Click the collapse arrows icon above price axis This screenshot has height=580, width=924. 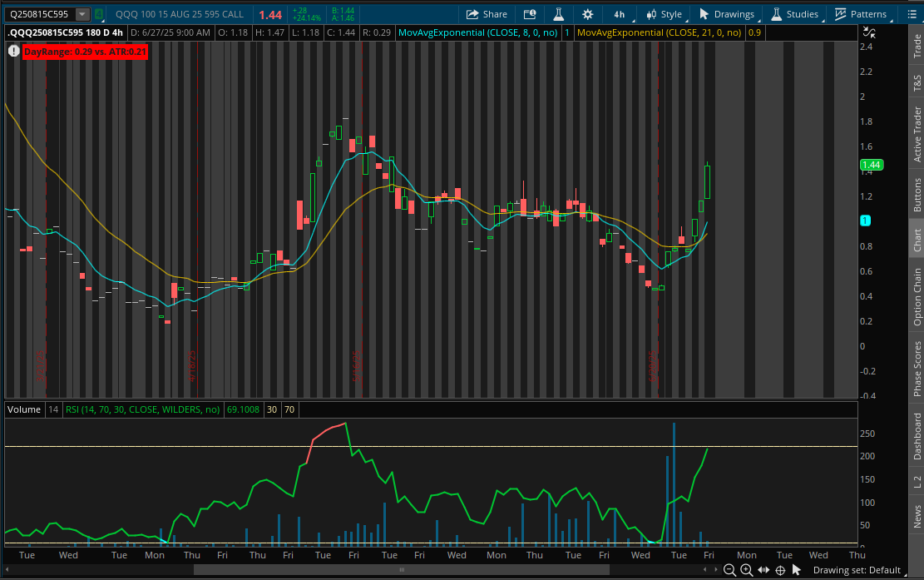[869, 33]
